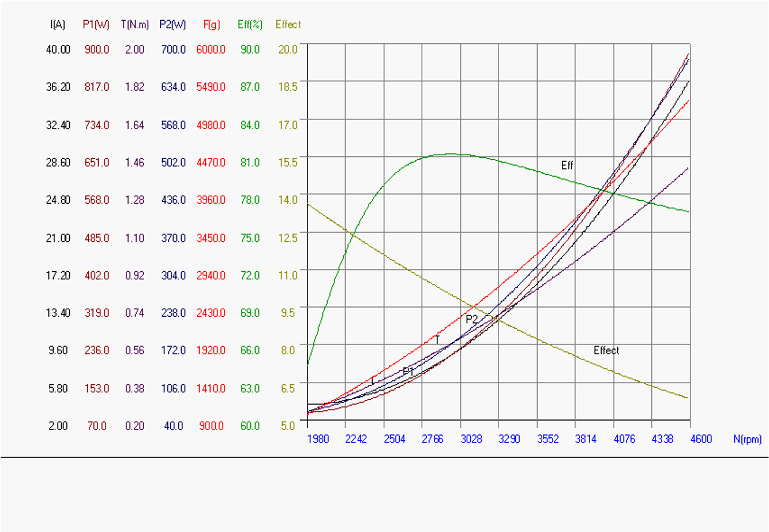This screenshot has width=769, height=532.
Task: Click the "F(g)" scale header
Action: 211,25
